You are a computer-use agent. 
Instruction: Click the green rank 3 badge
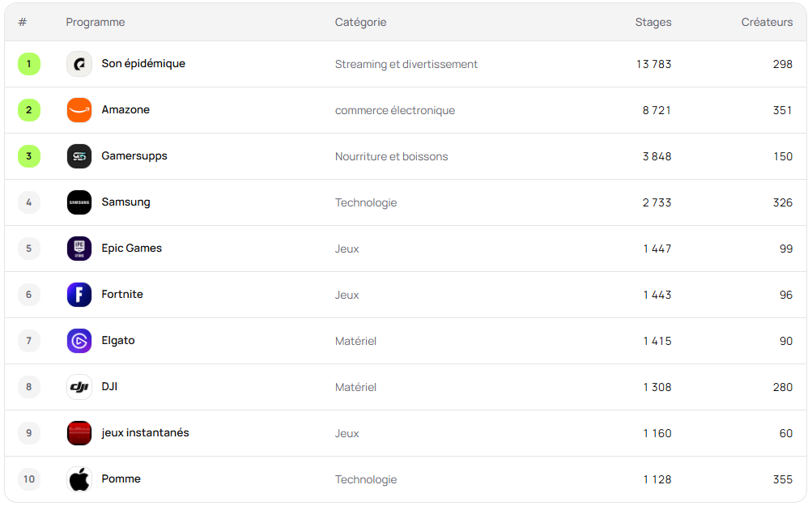tap(29, 156)
